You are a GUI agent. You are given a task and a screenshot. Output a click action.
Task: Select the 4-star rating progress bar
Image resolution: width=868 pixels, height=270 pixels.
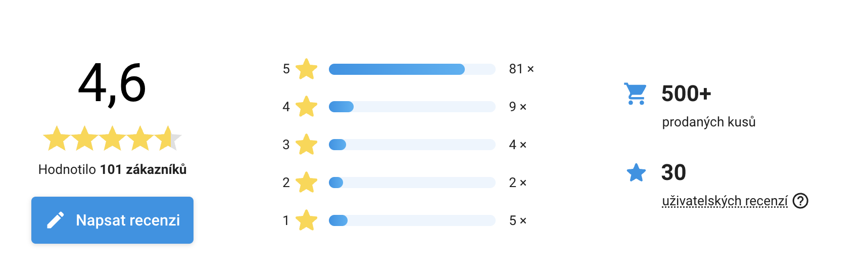click(x=412, y=107)
